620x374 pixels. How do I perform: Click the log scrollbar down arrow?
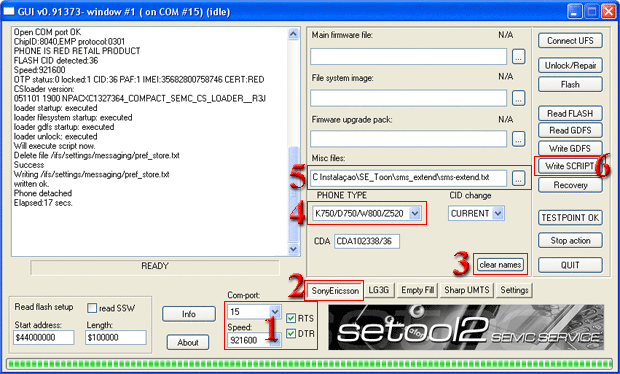293,249
